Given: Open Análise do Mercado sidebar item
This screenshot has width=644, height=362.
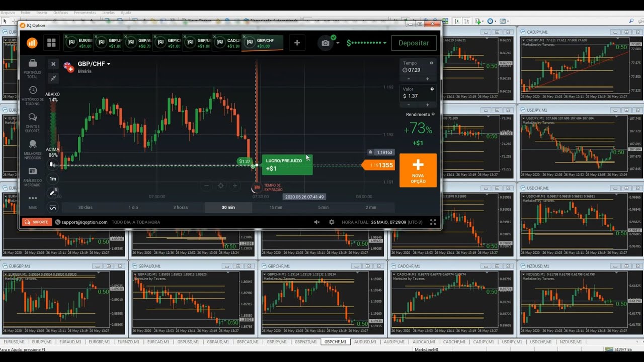Looking at the screenshot, I should tap(32, 177).
